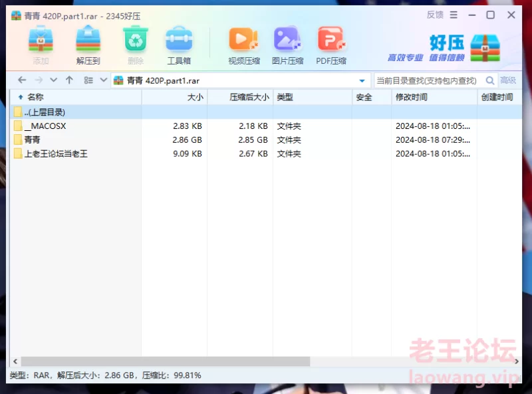Viewport: 532px width, 394px height.
Task: Click the status bar compression ratio text
Action: (172, 375)
